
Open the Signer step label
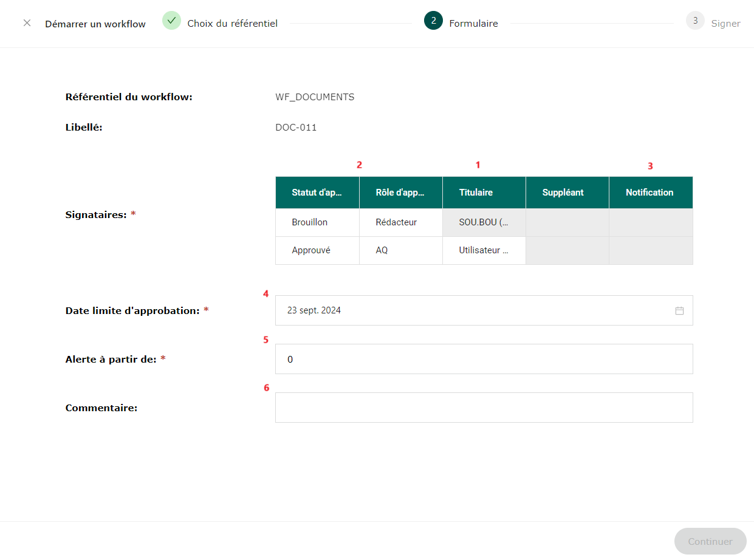click(x=725, y=24)
